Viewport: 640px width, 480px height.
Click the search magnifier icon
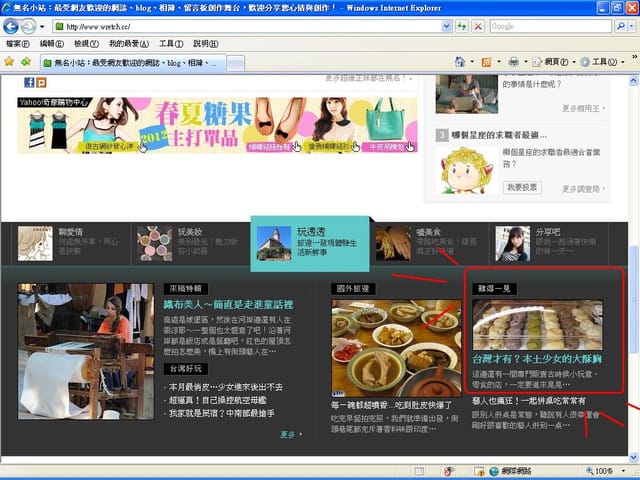click(620, 26)
